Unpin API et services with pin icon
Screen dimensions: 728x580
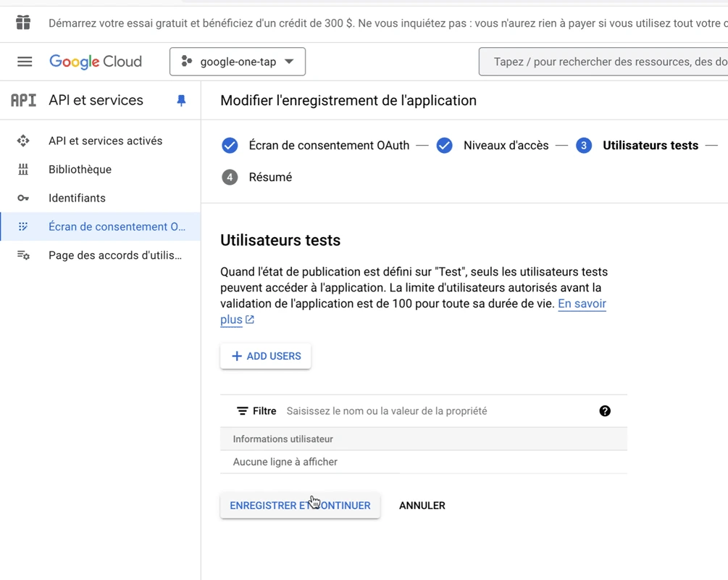[181, 101]
